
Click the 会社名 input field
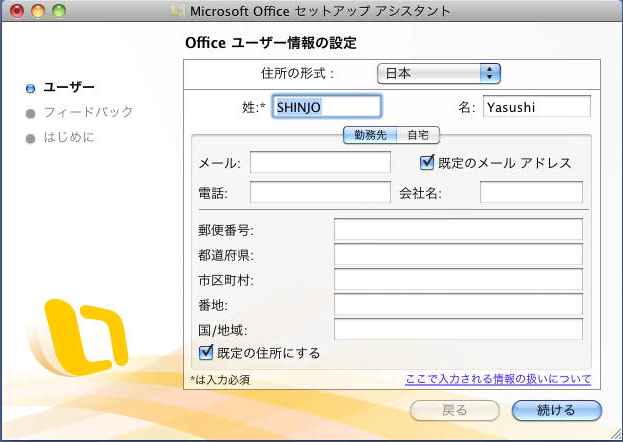[531, 192]
